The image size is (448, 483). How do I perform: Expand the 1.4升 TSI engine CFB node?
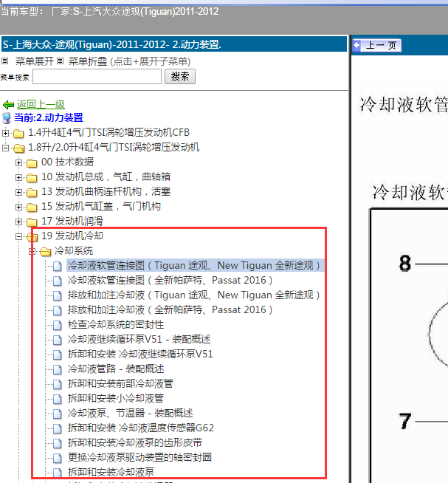(x=5, y=134)
